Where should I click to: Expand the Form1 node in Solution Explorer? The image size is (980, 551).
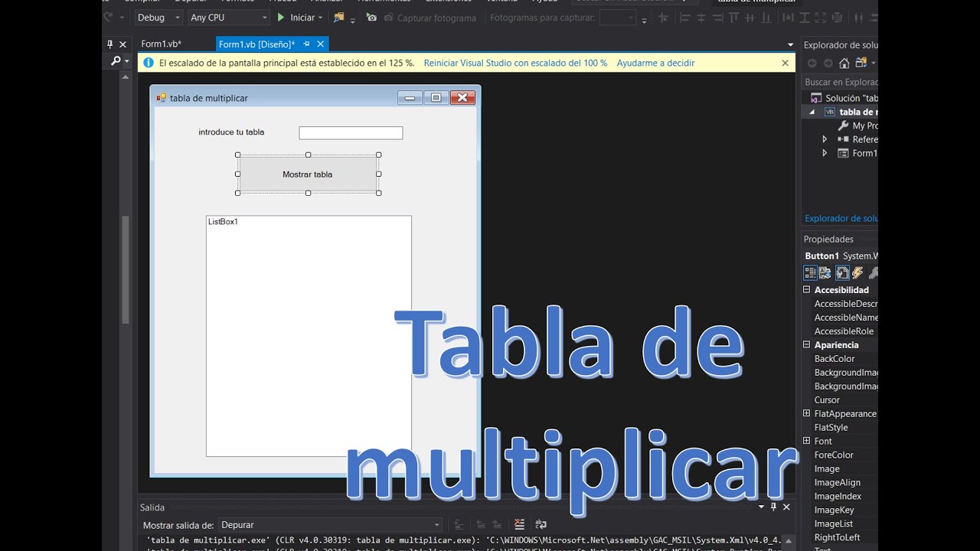[825, 153]
